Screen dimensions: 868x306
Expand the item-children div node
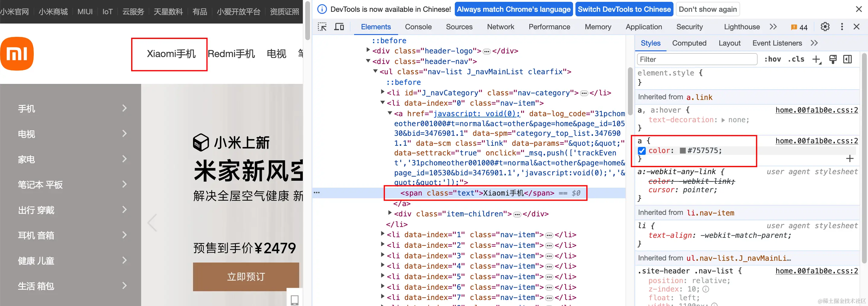pyautogui.click(x=390, y=213)
